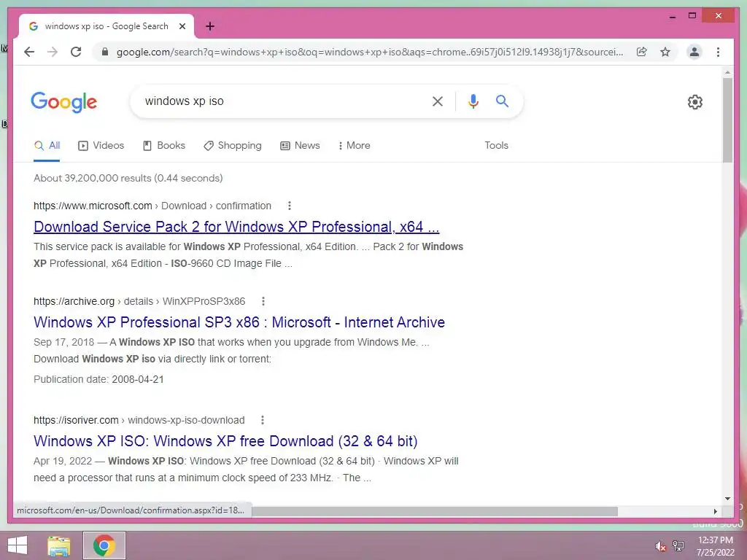Viewport: 747px width, 560px height.
Task: Click the Publication date: 2008-04-21 text
Action: point(98,379)
